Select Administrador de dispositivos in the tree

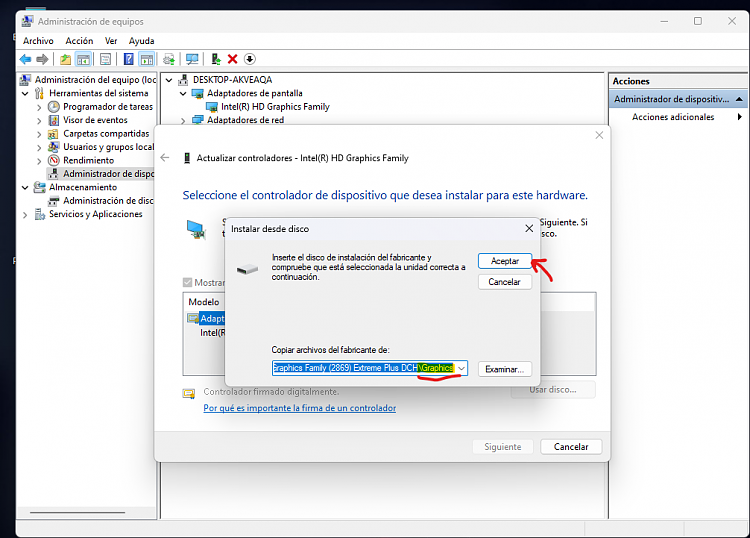tap(100, 174)
